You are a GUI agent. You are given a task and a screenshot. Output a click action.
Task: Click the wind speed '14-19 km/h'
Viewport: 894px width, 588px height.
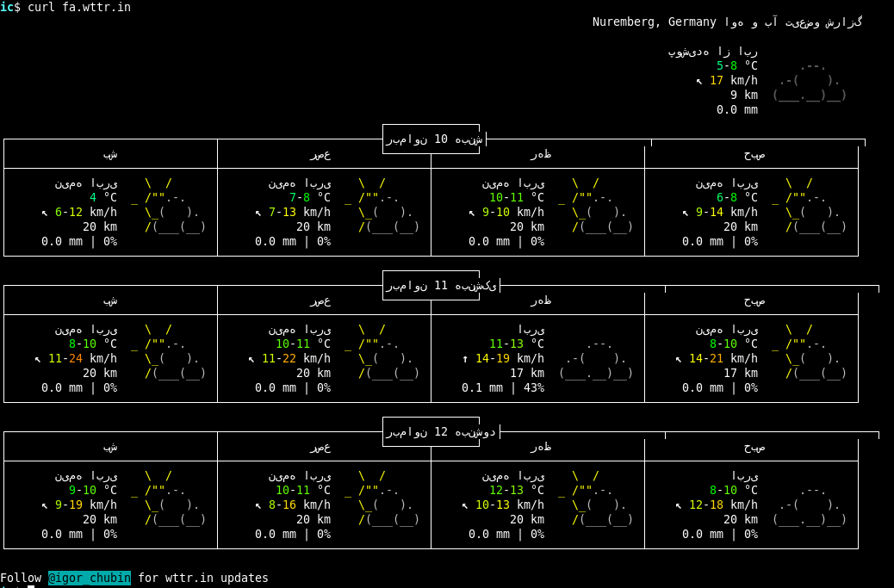pos(510,359)
